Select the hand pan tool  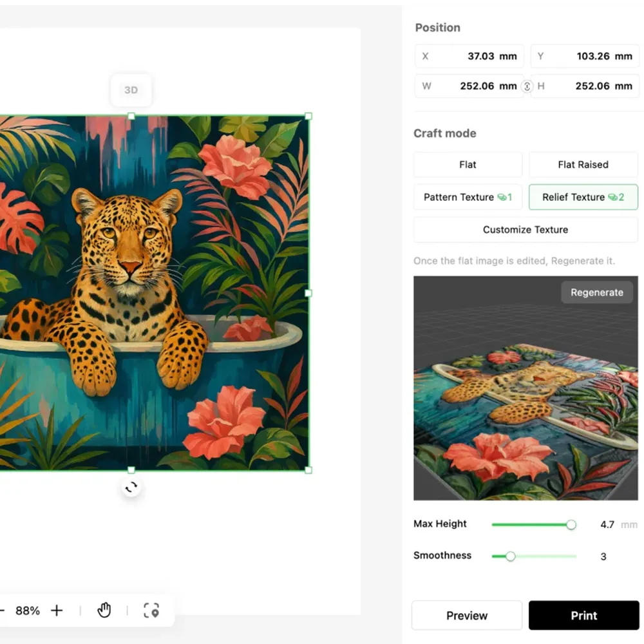pos(104,611)
